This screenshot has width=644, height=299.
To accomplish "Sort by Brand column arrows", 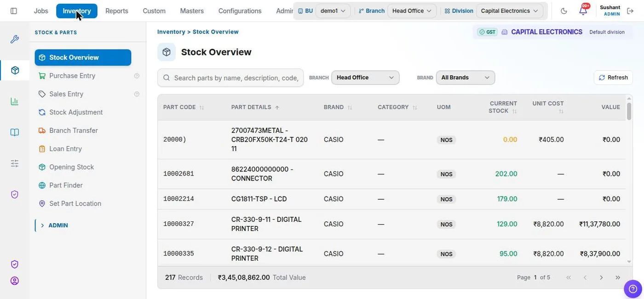I will click(x=350, y=107).
